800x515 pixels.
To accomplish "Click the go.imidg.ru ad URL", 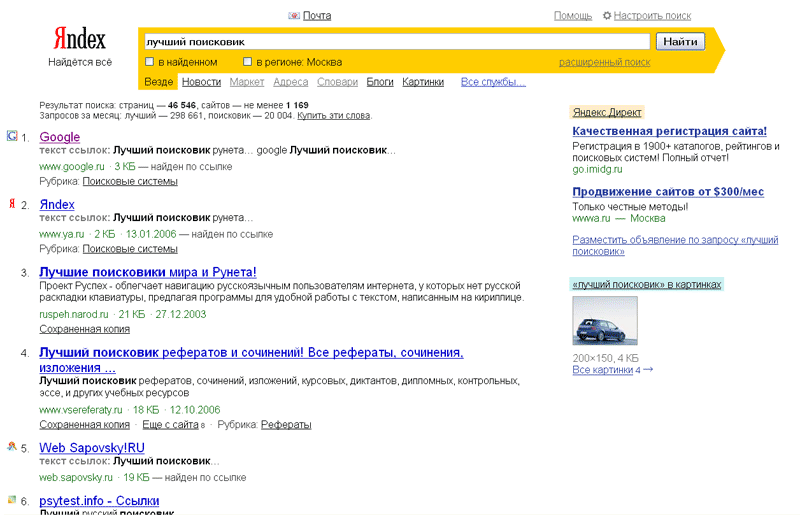I will click(597, 169).
